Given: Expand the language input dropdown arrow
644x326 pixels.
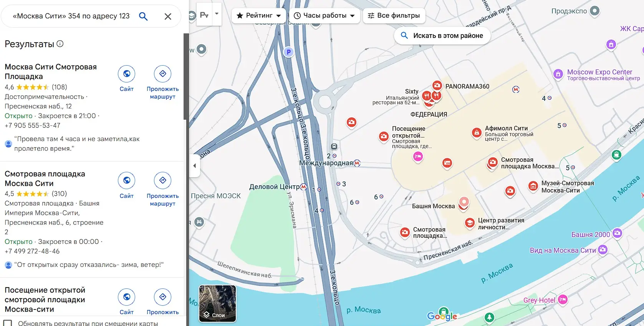Looking at the screenshot, I should [x=217, y=14].
